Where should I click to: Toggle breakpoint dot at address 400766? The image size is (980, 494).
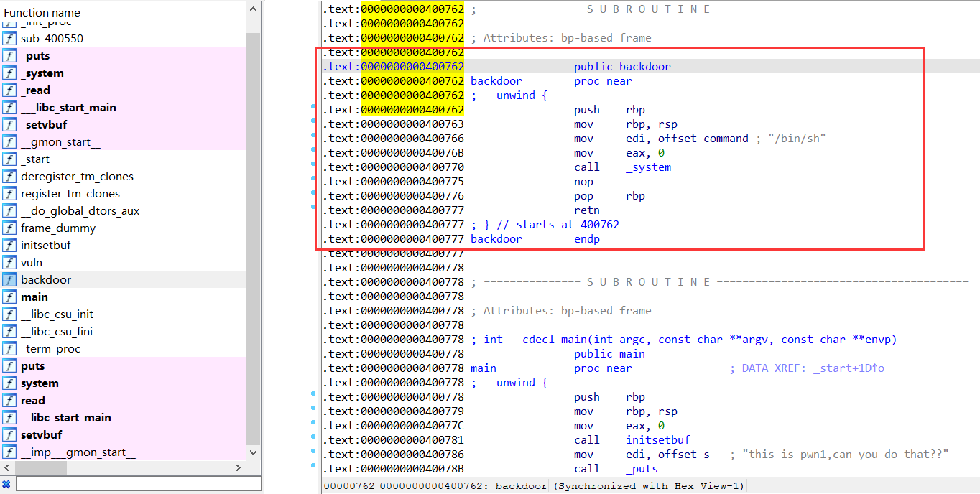[314, 139]
